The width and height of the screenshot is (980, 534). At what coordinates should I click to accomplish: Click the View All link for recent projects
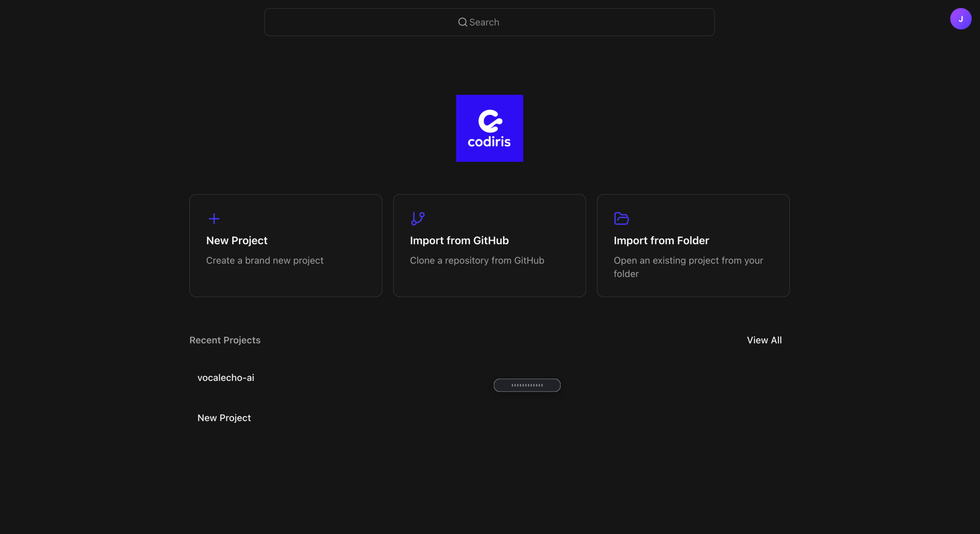pyautogui.click(x=764, y=340)
